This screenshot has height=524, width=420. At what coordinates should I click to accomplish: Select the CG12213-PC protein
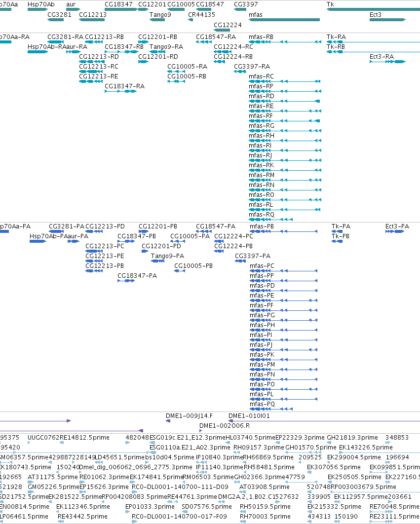pos(94,251)
